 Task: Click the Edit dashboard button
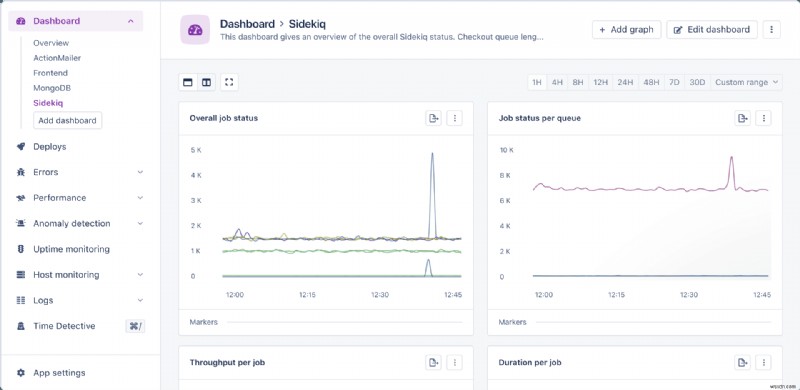pyautogui.click(x=712, y=30)
